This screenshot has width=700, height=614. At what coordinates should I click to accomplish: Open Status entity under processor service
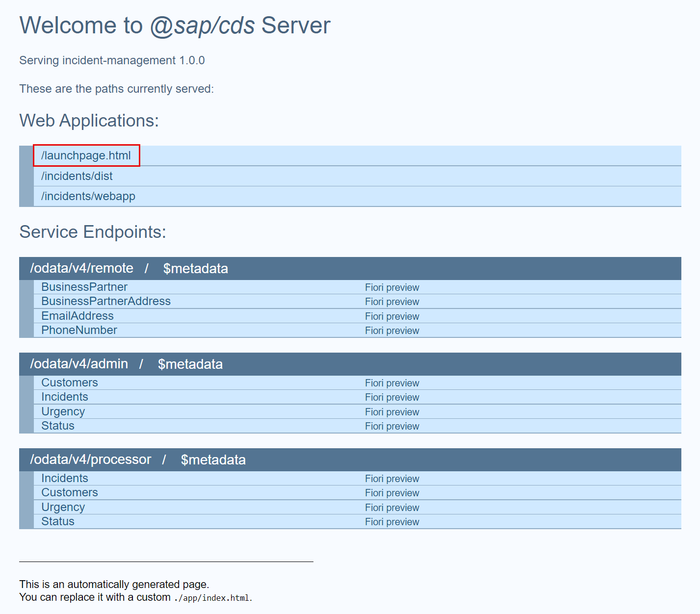[58, 521]
